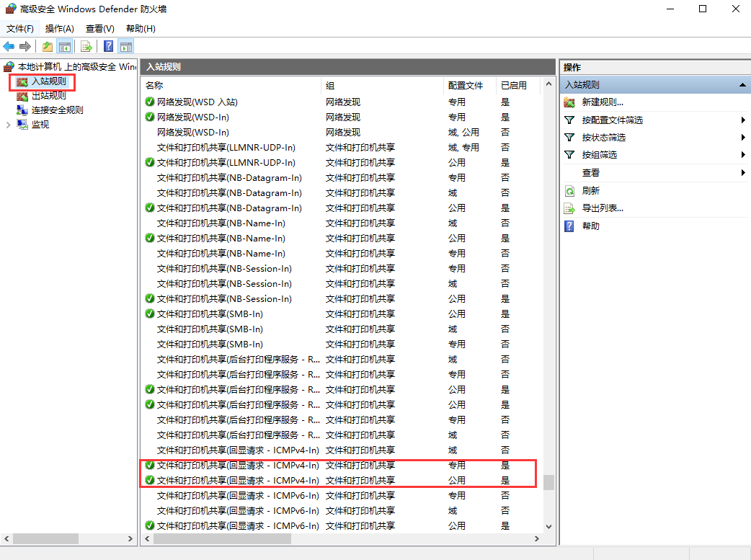Viewport: 751px width, 560px height.
Task: Open the 查看 submenu arrow in actions
Action: 743,172
